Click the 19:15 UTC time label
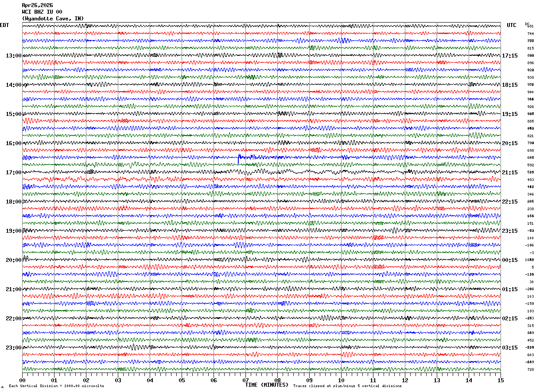This screenshot has height=392, width=536. [x=510, y=114]
